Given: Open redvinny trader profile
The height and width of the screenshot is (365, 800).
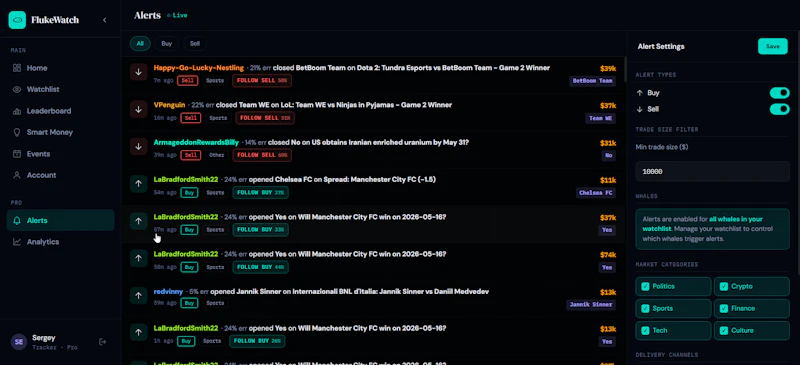Looking at the screenshot, I should tap(168, 291).
